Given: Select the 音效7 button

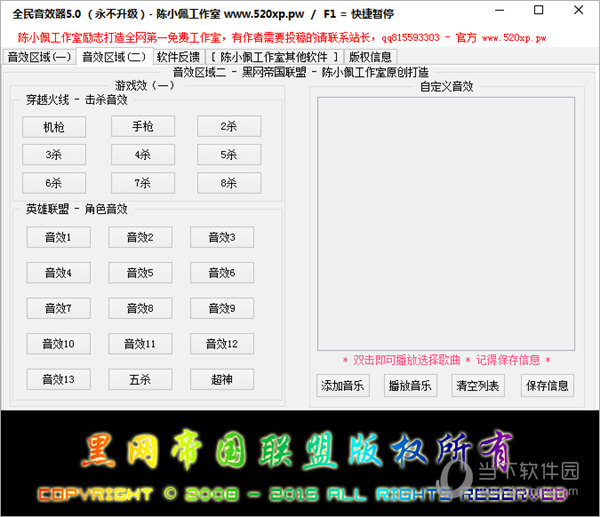Looking at the screenshot, I should coord(59,308).
